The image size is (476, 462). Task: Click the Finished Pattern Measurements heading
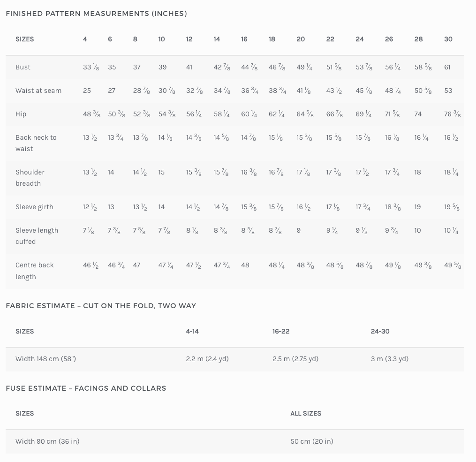point(96,14)
